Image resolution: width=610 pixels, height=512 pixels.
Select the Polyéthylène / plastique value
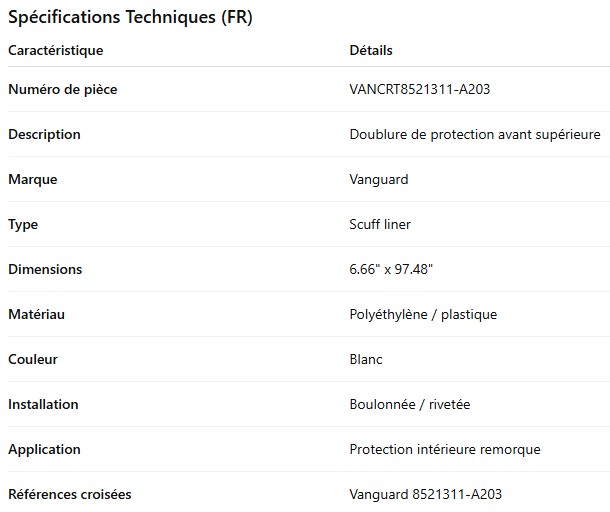[x=423, y=315]
